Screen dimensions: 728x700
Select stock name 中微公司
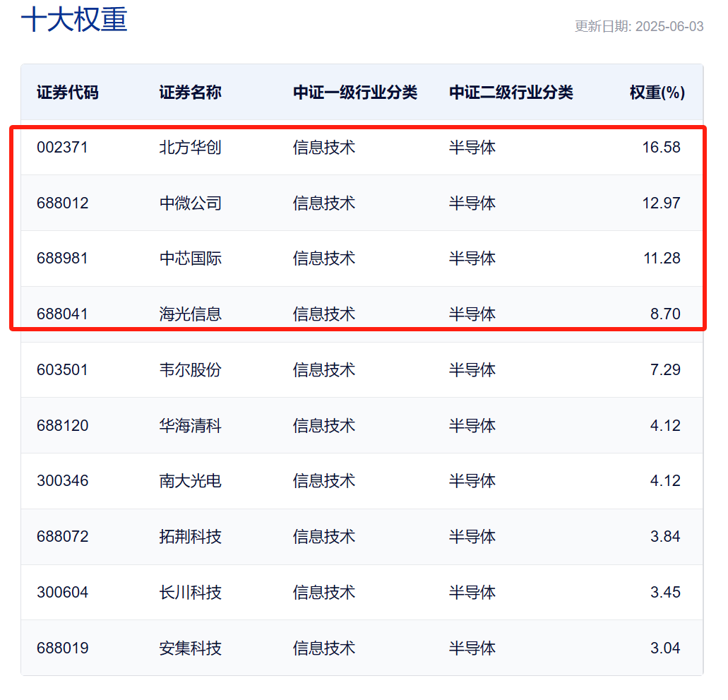click(x=191, y=203)
